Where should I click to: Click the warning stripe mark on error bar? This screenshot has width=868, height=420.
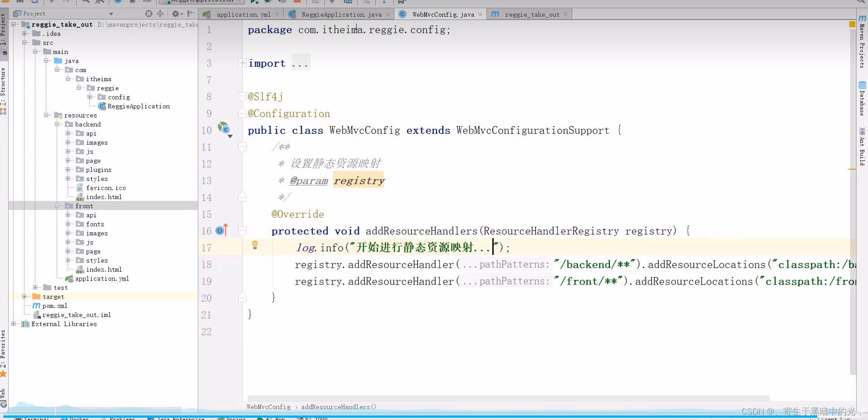[852, 169]
